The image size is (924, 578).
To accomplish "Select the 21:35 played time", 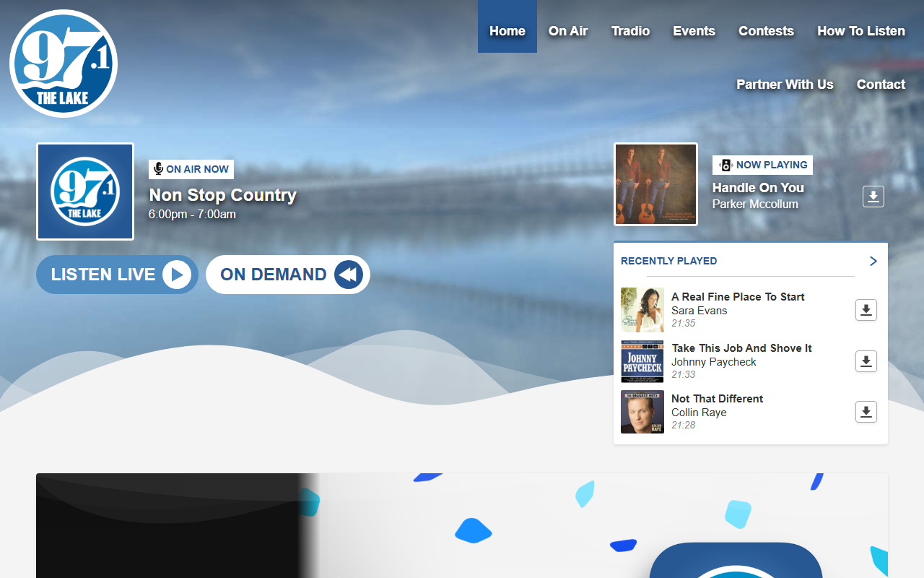I will coord(684,324).
